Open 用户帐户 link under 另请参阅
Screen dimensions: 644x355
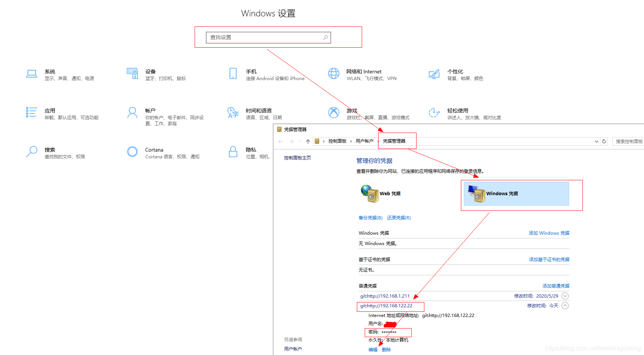[x=293, y=349]
